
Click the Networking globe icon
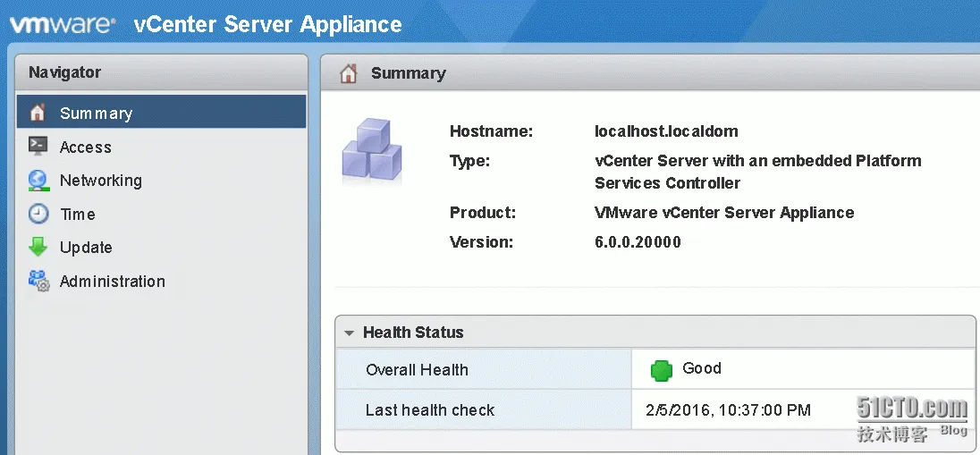pyautogui.click(x=38, y=180)
